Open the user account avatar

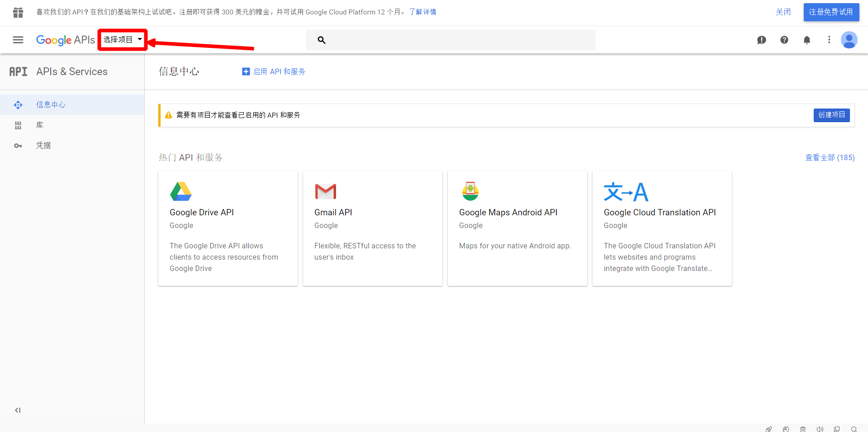tap(849, 40)
